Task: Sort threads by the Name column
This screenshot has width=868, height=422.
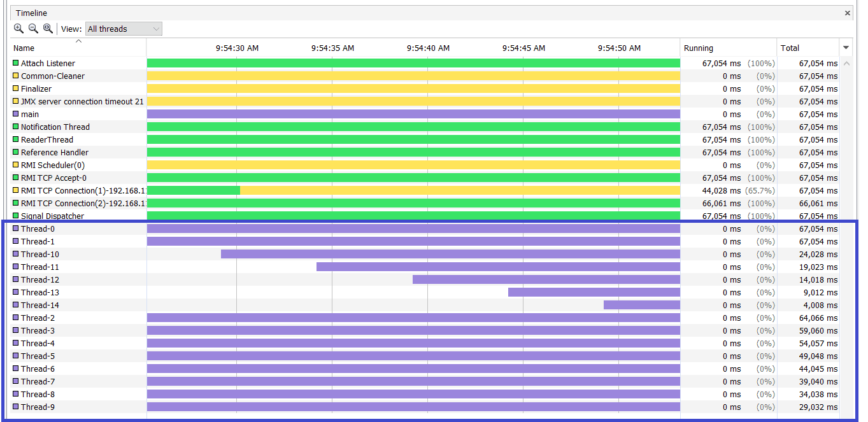Action: 79,48
